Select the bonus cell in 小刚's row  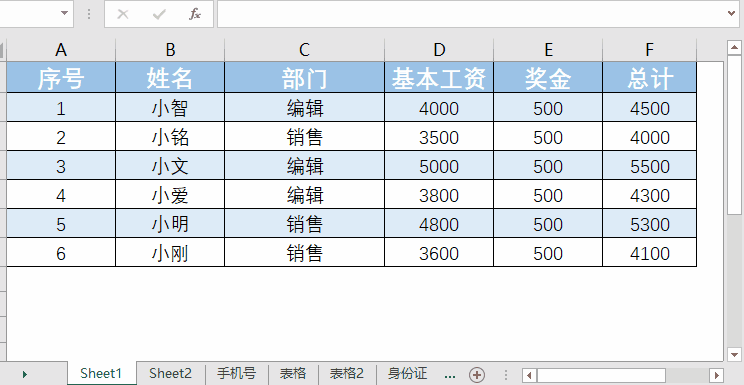tap(548, 253)
